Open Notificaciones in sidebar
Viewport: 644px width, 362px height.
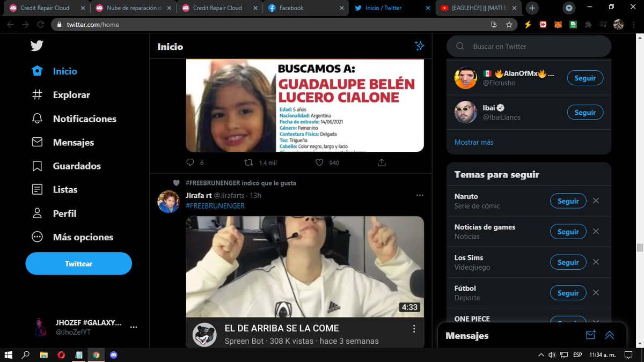pyautogui.click(x=74, y=119)
